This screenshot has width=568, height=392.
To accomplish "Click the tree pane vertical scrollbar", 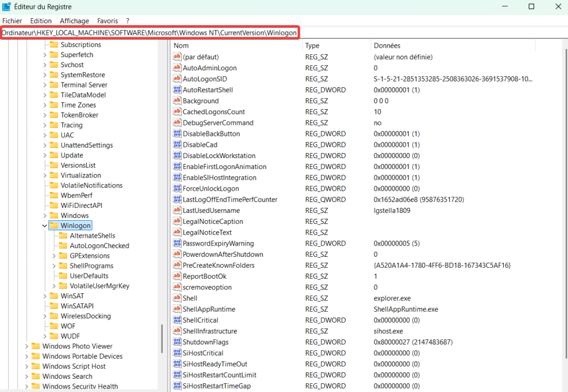I will 162,338.
